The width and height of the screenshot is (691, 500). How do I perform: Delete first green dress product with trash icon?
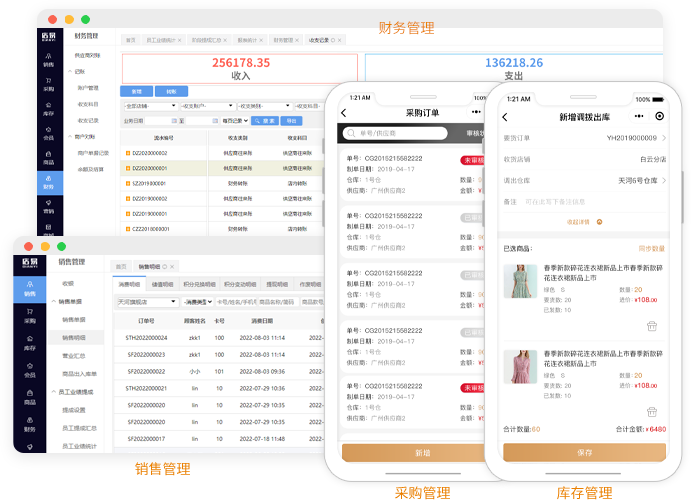[x=652, y=326]
